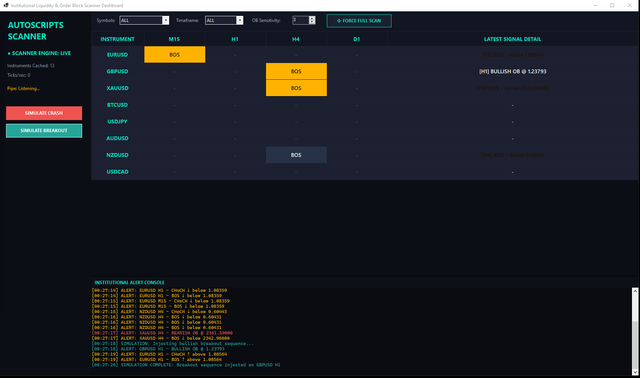Click the OB Sensitivity value field
Viewport: 640px width, 378px height.
(x=301, y=20)
